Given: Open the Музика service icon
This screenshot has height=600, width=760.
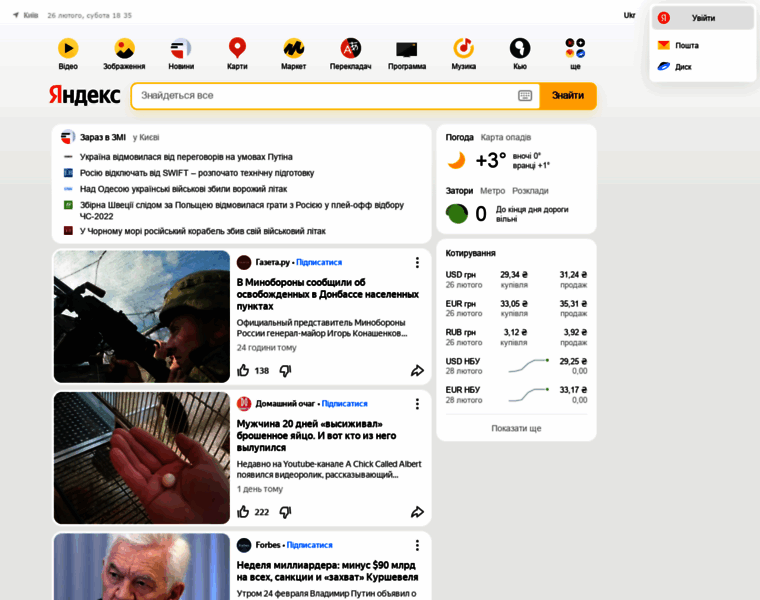Looking at the screenshot, I should coord(463,48).
